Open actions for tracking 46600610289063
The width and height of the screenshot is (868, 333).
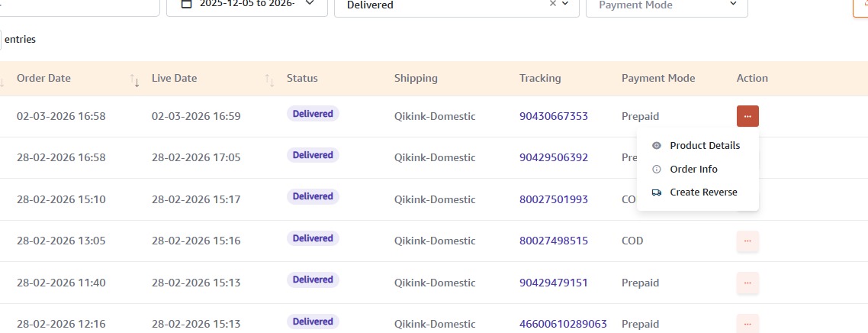coord(747,324)
